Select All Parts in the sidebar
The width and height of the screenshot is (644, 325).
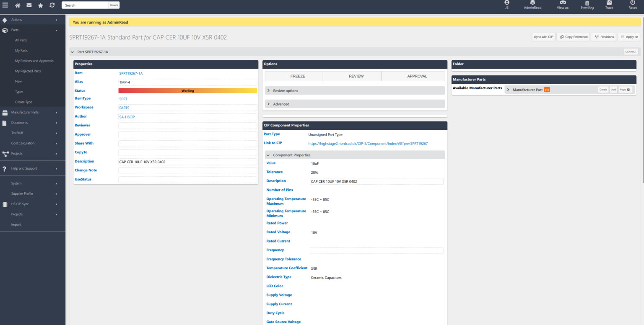coord(21,40)
